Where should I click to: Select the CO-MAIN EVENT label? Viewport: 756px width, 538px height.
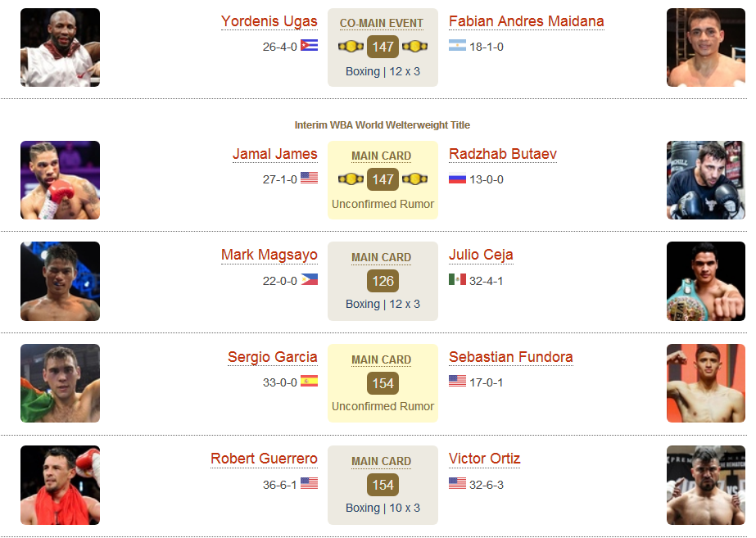(x=381, y=23)
